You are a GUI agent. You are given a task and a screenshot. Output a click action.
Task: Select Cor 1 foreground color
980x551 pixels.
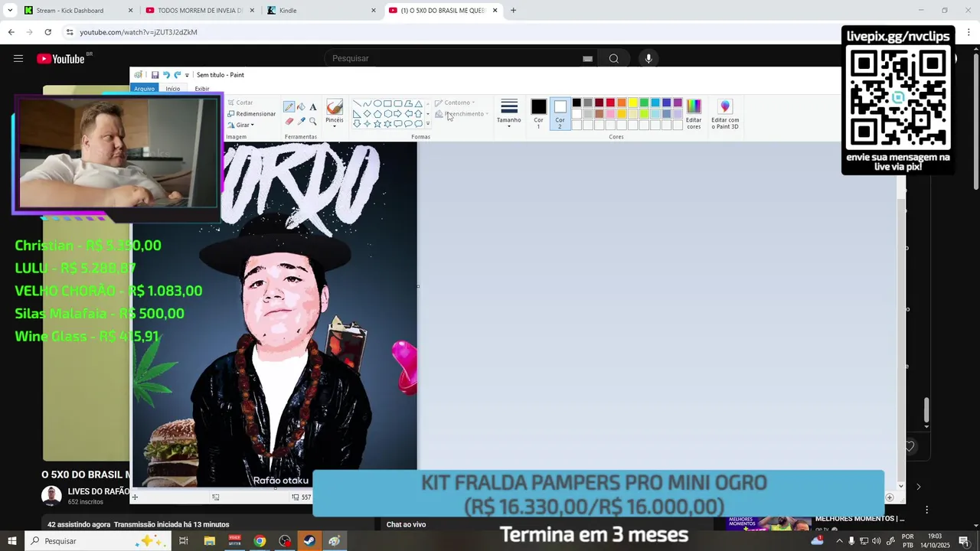click(539, 113)
